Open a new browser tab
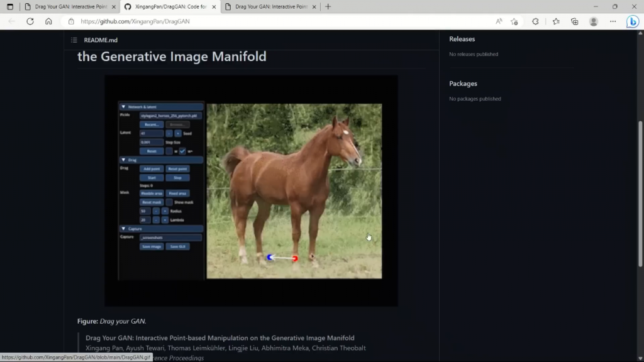This screenshot has width=644, height=362. (x=328, y=6)
